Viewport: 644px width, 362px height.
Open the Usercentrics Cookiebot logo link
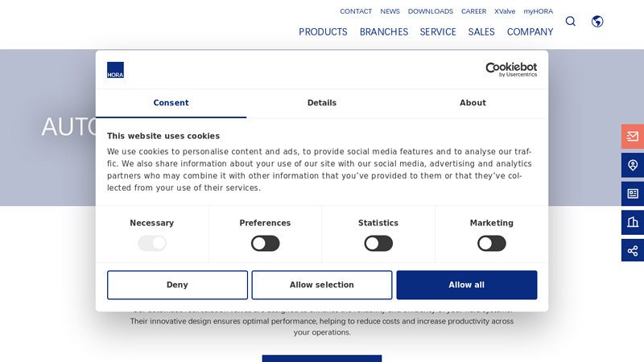point(510,70)
